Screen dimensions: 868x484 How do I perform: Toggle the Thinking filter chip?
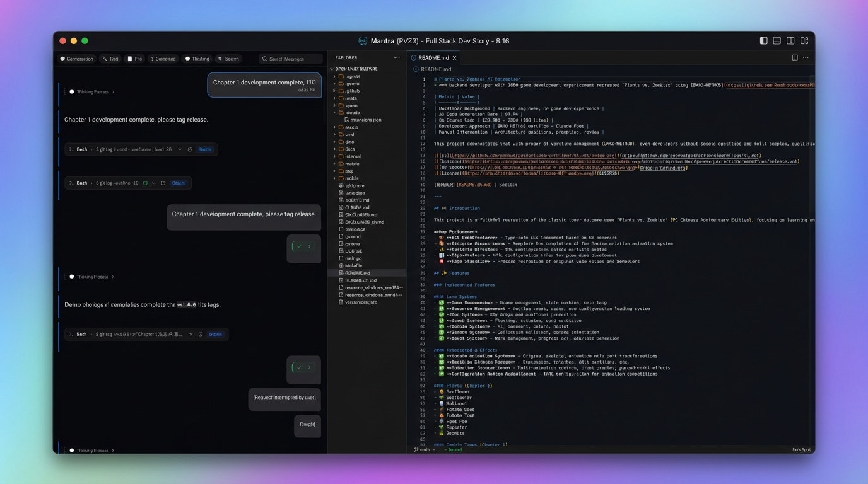(x=197, y=59)
